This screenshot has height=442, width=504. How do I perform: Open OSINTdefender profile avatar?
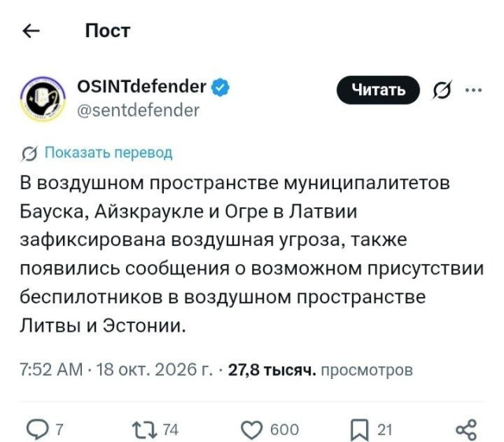(x=43, y=98)
